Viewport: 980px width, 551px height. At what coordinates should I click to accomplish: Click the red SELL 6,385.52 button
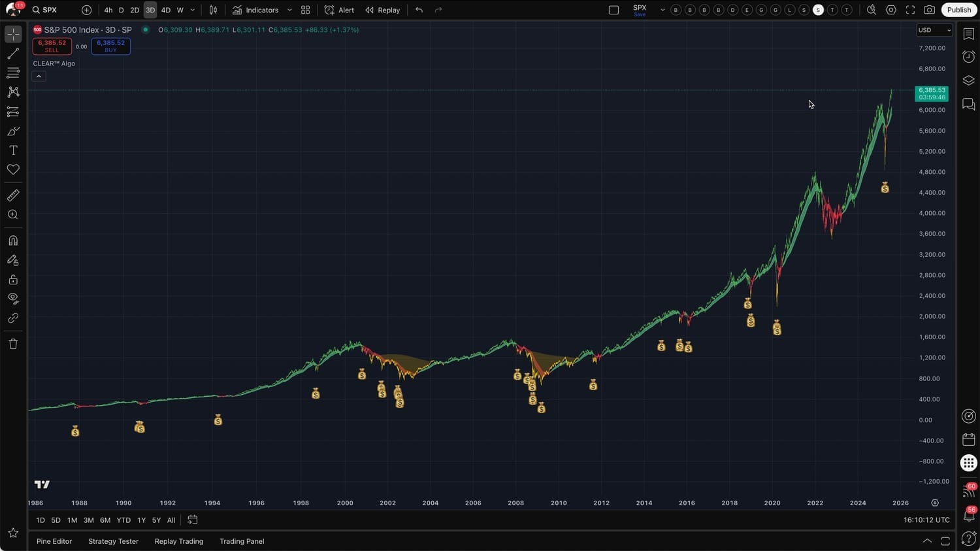tap(52, 46)
